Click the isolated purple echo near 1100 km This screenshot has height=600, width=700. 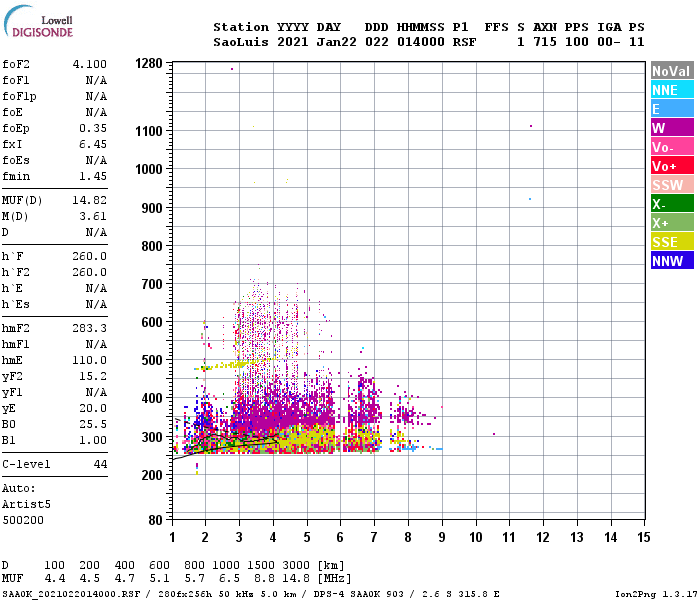(x=531, y=126)
